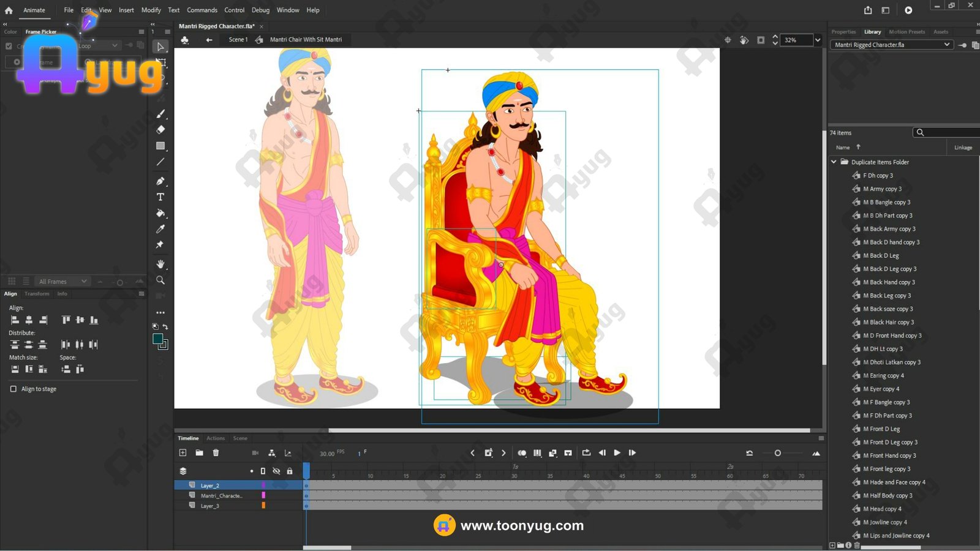Image resolution: width=980 pixels, height=551 pixels.
Task: Select the Text tool
Action: pyautogui.click(x=160, y=197)
